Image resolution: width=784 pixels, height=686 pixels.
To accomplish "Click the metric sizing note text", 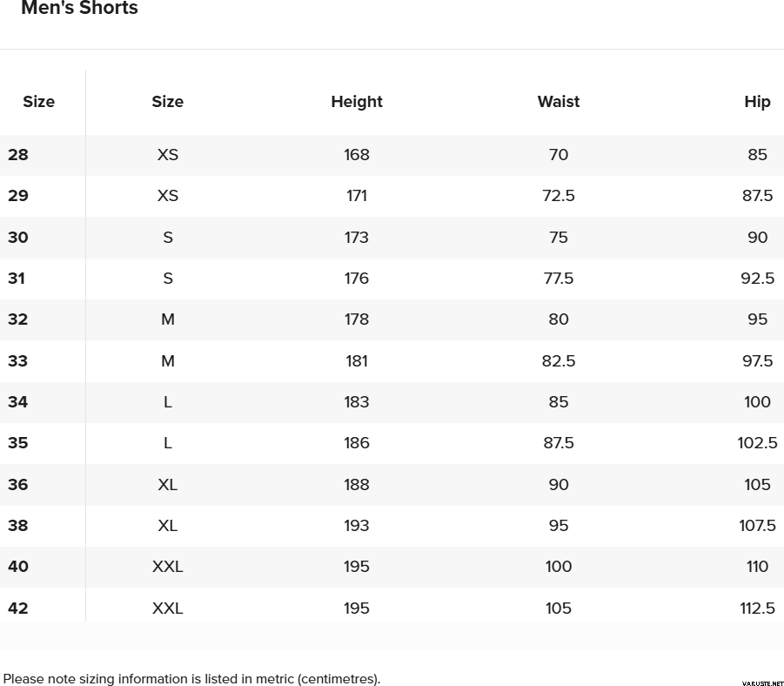I will pyautogui.click(x=192, y=679).
